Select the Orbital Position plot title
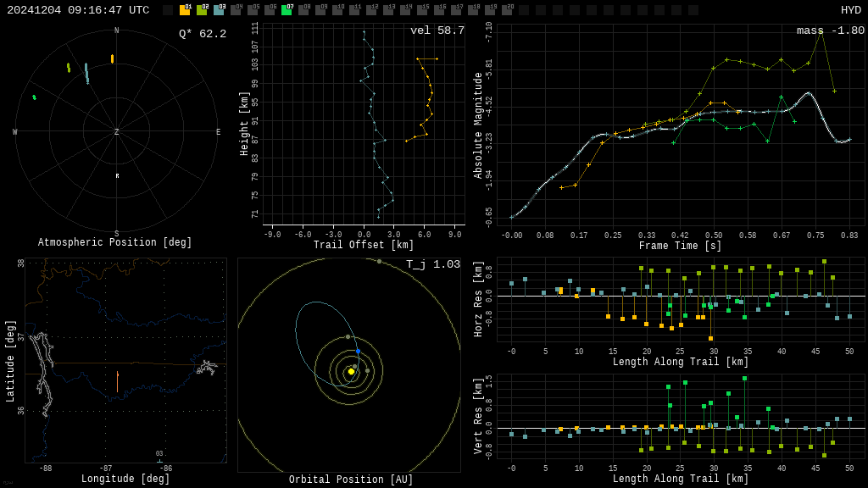The width and height of the screenshot is (868, 488). tap(351, 480)
